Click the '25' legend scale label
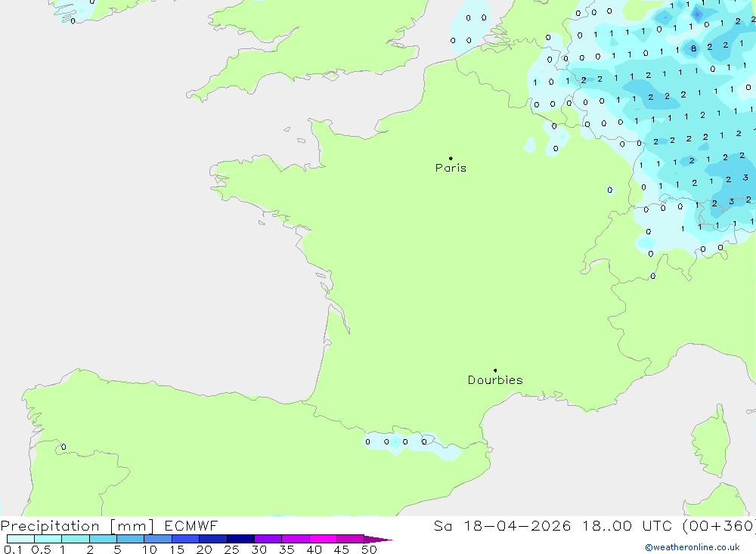 pyautogui.click(x=231, y=549)
